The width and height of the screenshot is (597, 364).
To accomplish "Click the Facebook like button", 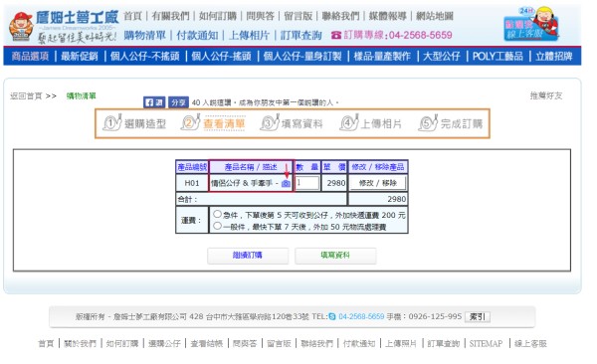I will coord(154,102).
